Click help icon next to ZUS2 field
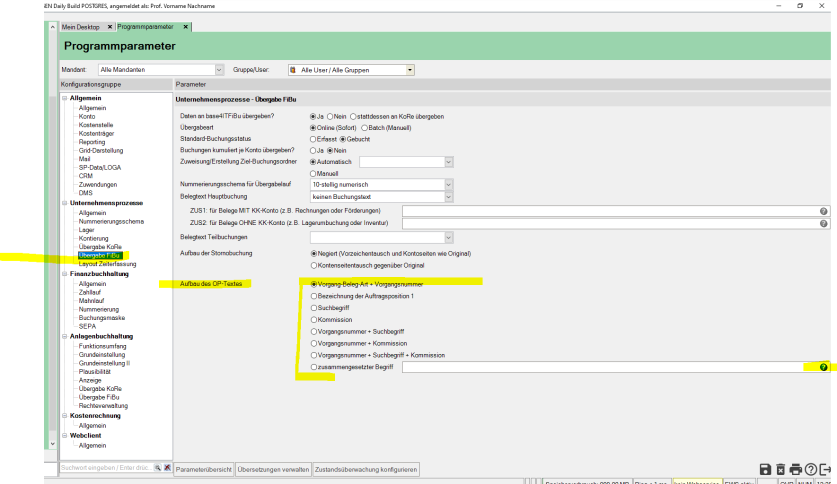Viewport: 837px width, 484px height. 823,223
